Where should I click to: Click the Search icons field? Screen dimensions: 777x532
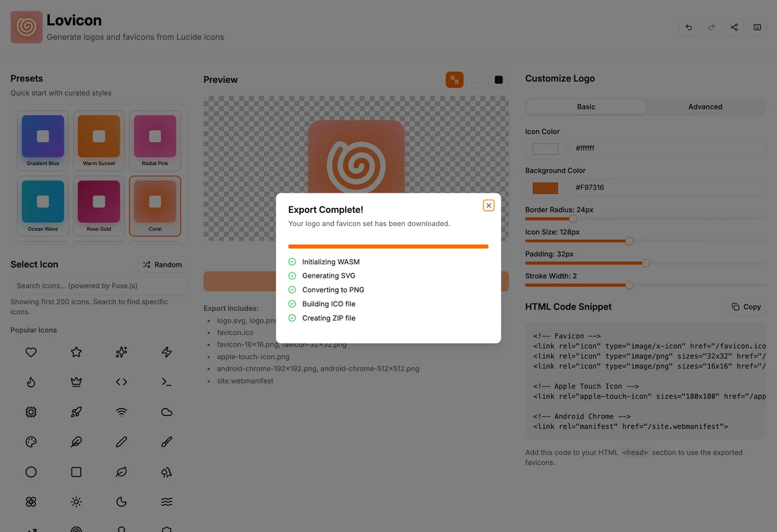point(99,285)
